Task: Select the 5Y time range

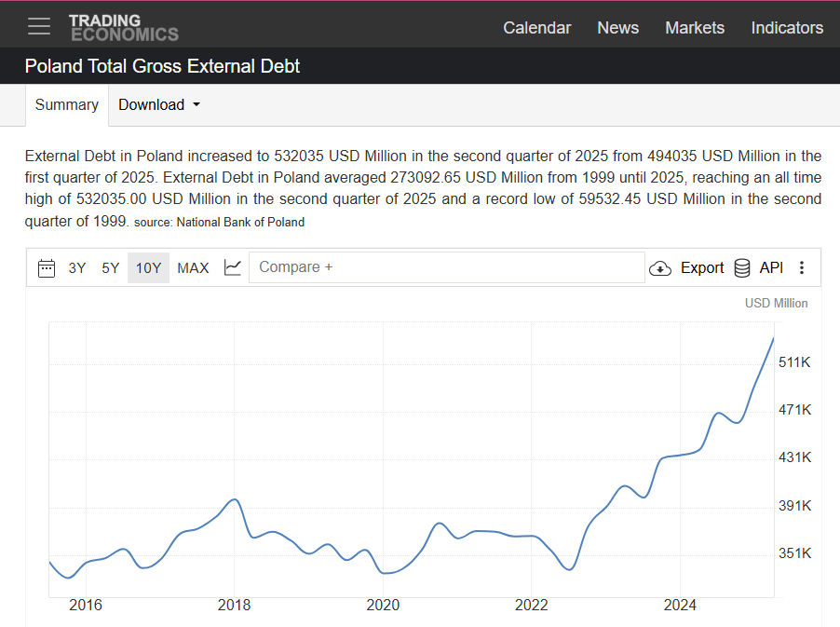Action: (x=111, y=268)
